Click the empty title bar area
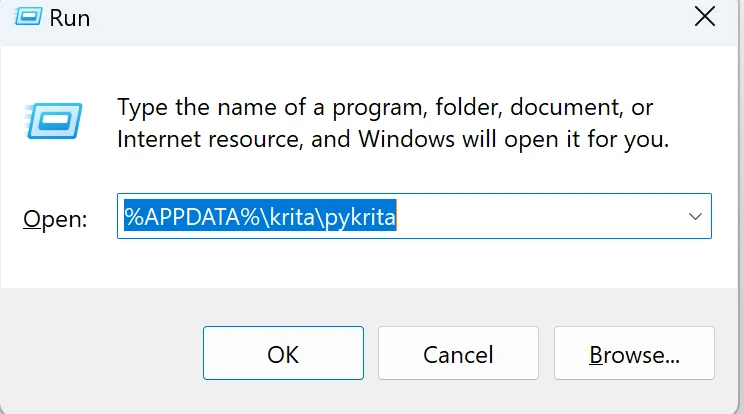Screen dimensions: 744x414 point(389,19)
